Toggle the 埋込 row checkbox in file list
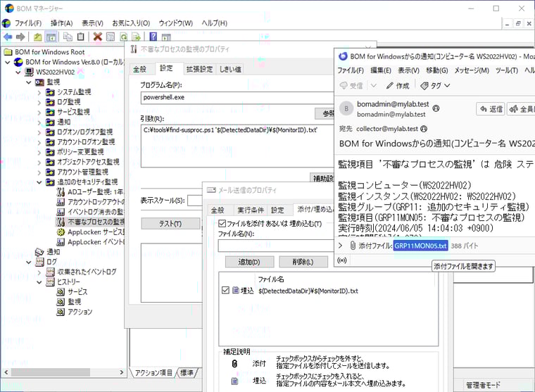535x392 pixels. pyautogui.click(x=225, y=291)
